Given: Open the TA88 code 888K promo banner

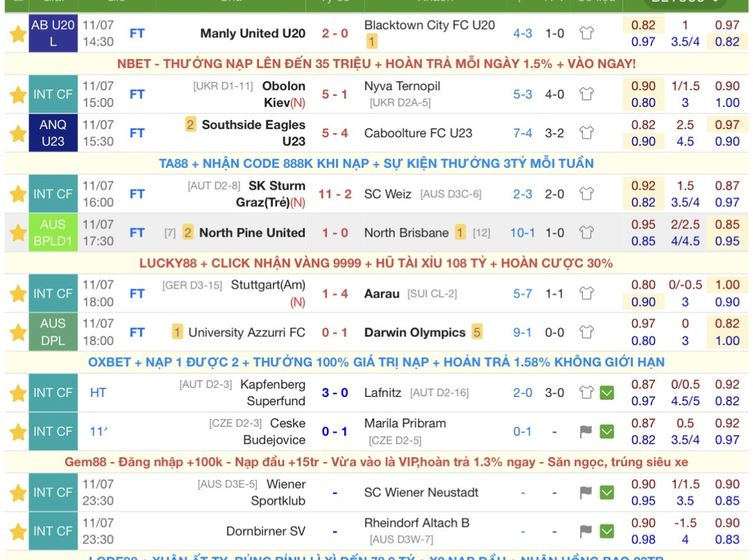Looking at the screenshot, I should [376, 164].
